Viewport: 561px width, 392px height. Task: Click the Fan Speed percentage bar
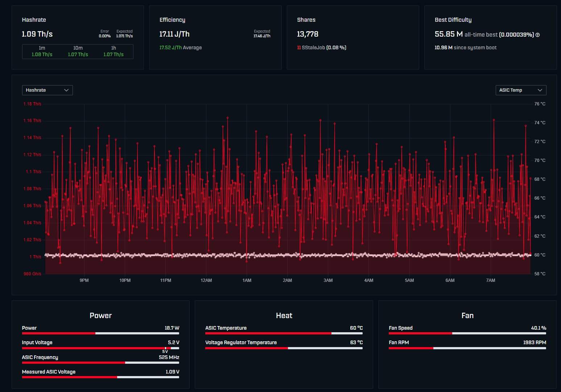click(467, 333)
